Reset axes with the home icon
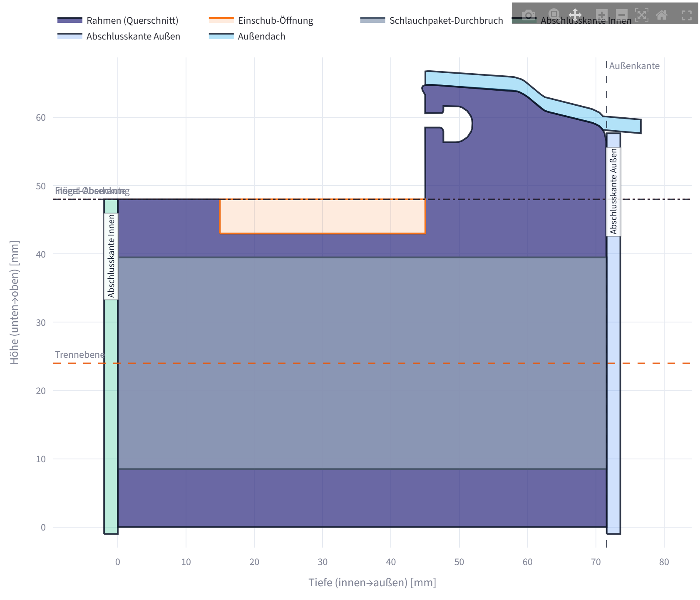This screenshot has height=600, width=700. [662, 15]
